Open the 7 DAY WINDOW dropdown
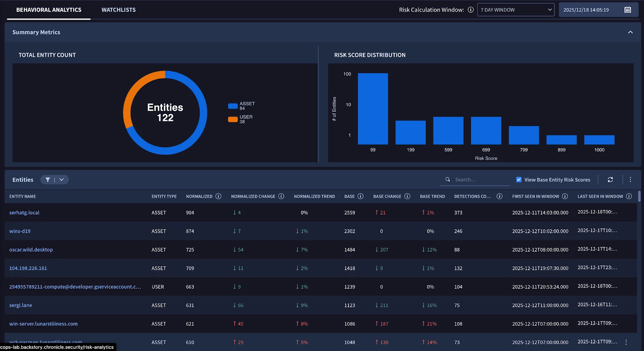 (516, 10)
